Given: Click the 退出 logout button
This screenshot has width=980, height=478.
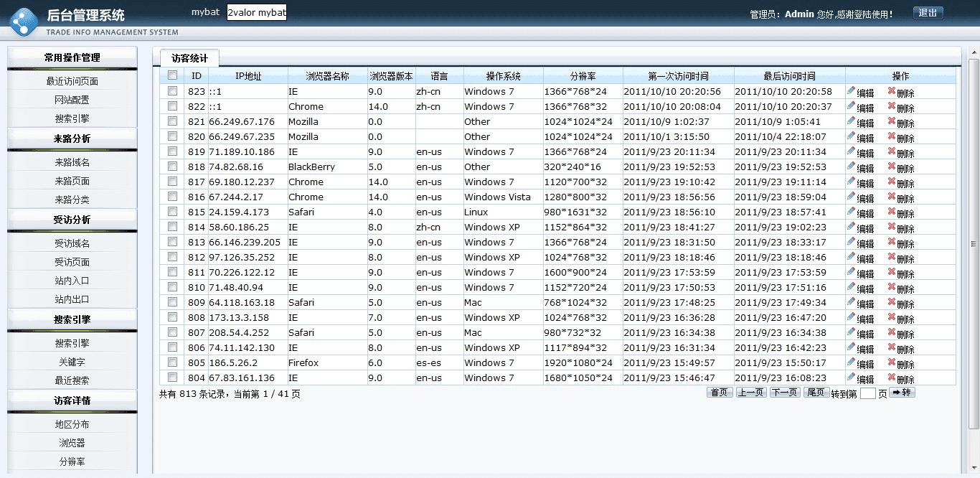Looking at the screenshot, I should [928, 13].
